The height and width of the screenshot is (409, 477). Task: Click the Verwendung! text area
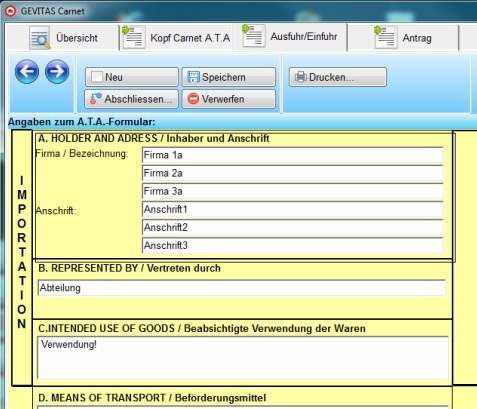pos(243,358)
